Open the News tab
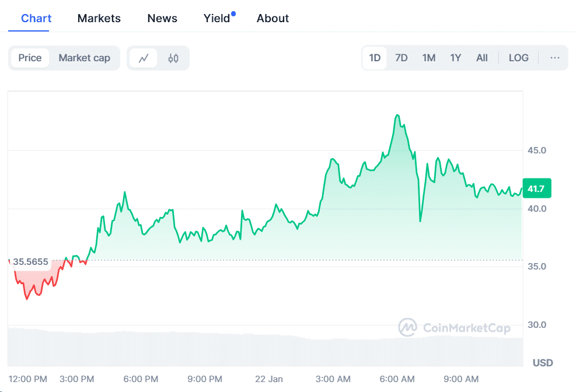 pyautogui.click(x=162, y=18)
